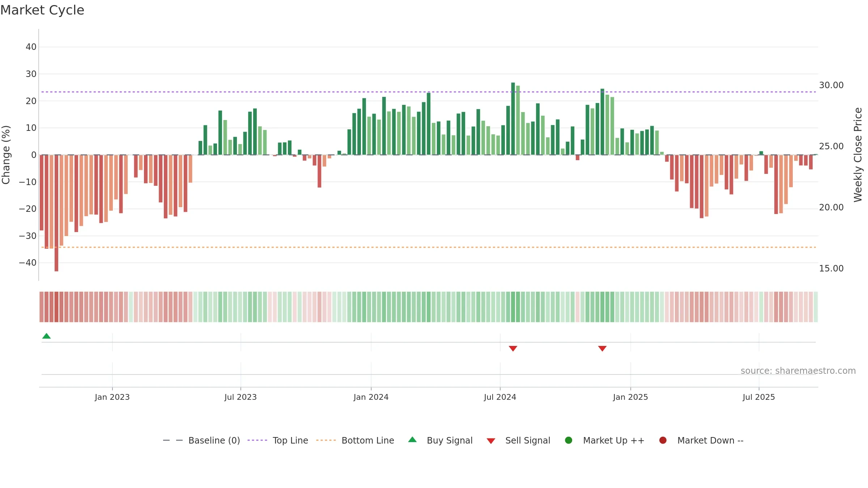The image size is (868, 488).
Task: Click the green Buy Signal triangle marker
Action: point(46,336)
